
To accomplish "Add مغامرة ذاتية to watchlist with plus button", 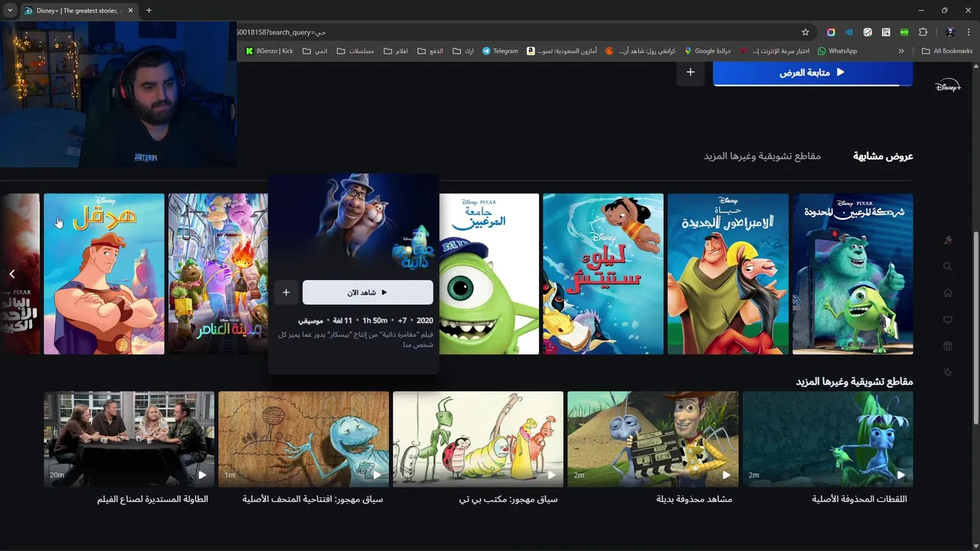I will click(x=286, y=292).
